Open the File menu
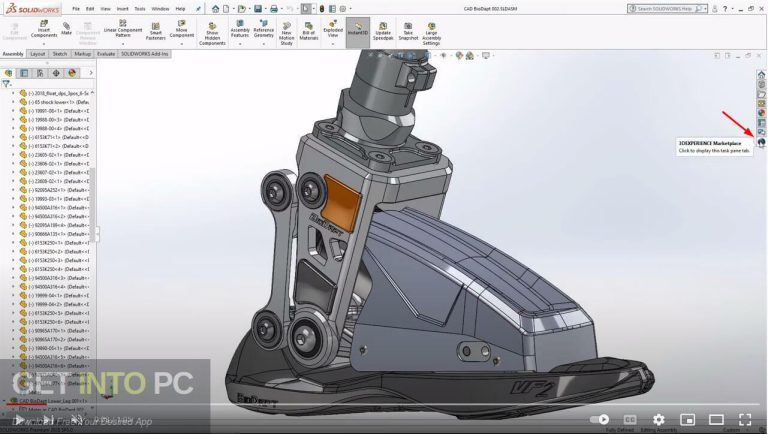 pyautogui.click(x=76, y=9)
